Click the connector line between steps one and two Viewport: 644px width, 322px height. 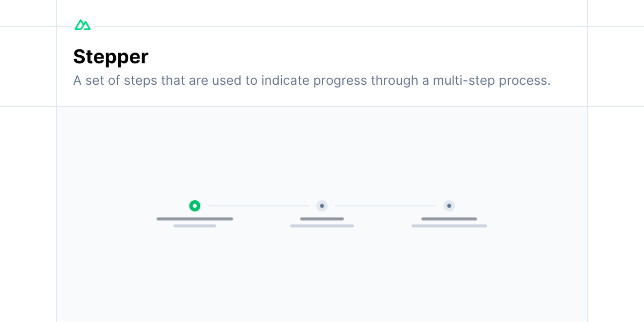pos(259,206)
